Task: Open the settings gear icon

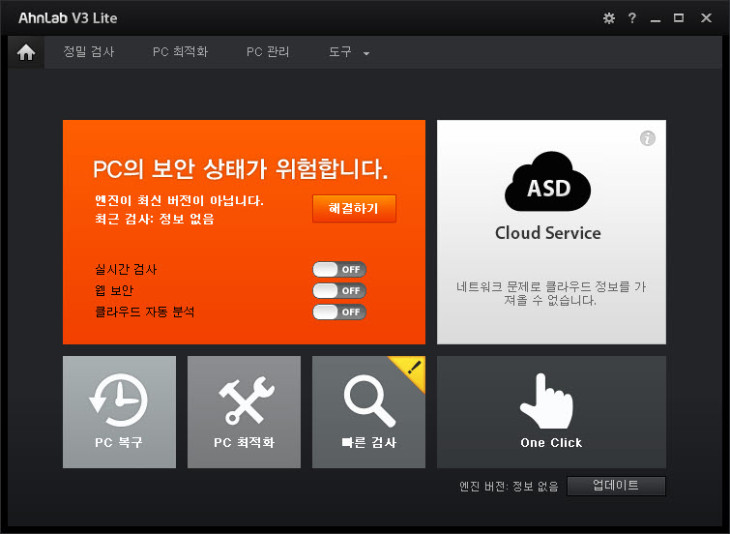Action: 608,18
